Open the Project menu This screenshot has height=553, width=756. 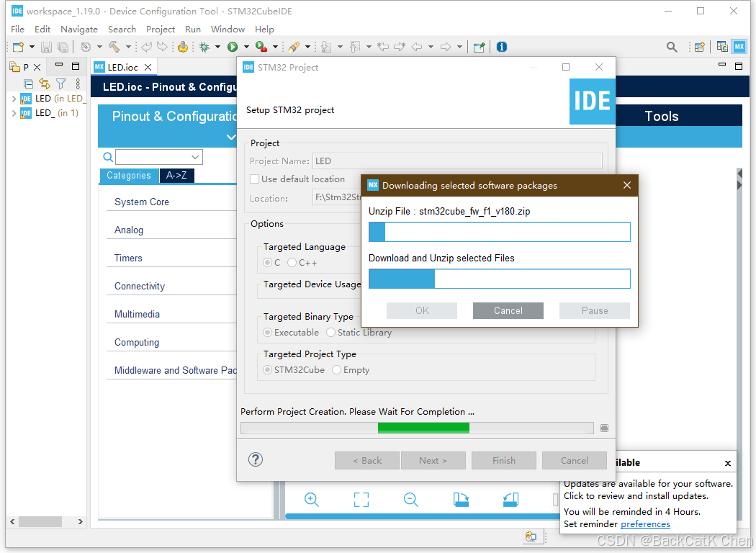point(161,30)
